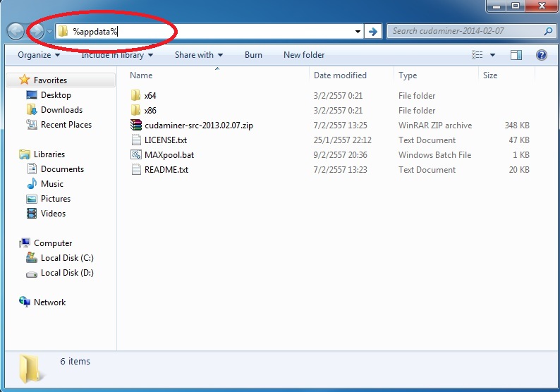This screenshot has height=392, width=560.
Task: Select the LICENSE.txt file icon
Action: pos(136,140)
